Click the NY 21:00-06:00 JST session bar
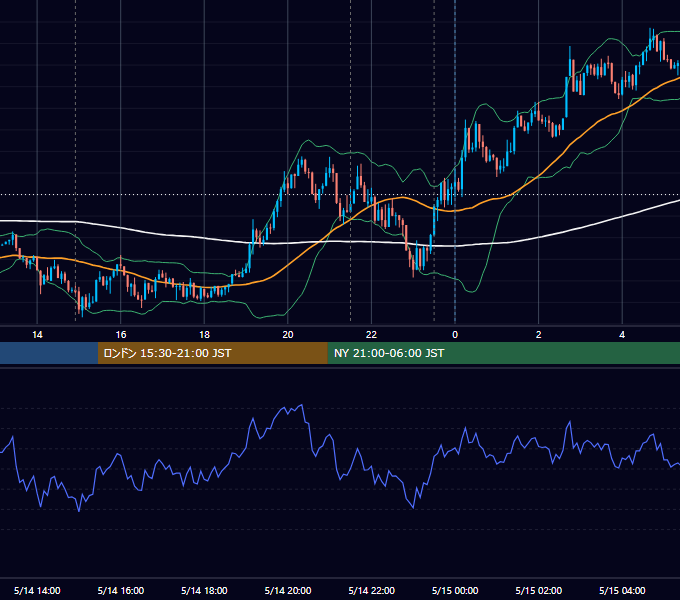 [x=503, y=353]
